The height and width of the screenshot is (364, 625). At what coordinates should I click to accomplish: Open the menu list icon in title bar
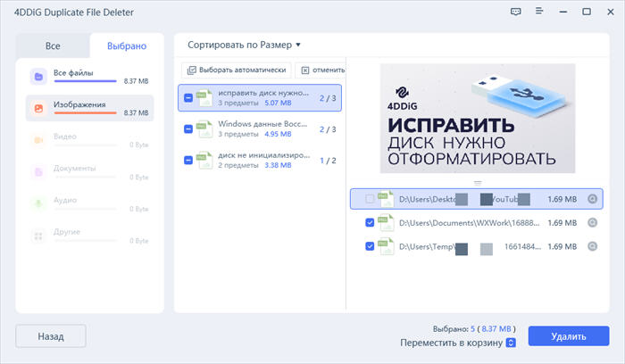pyautogui.click(x=539, y=11)
